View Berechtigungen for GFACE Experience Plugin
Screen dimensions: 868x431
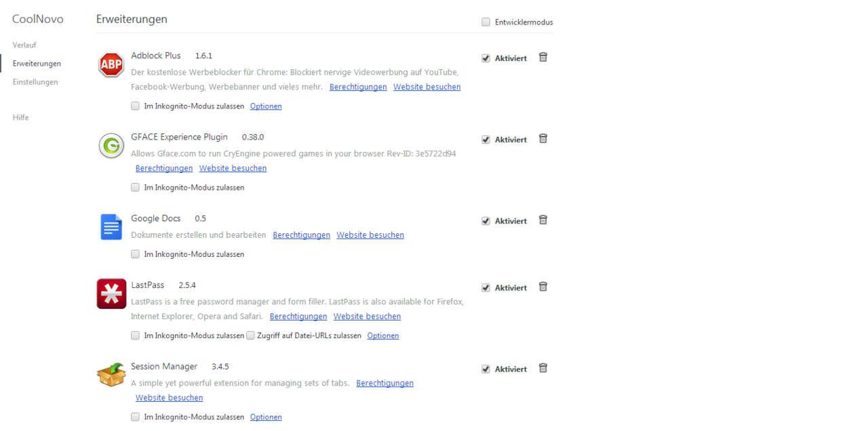(x=164, y=169)
